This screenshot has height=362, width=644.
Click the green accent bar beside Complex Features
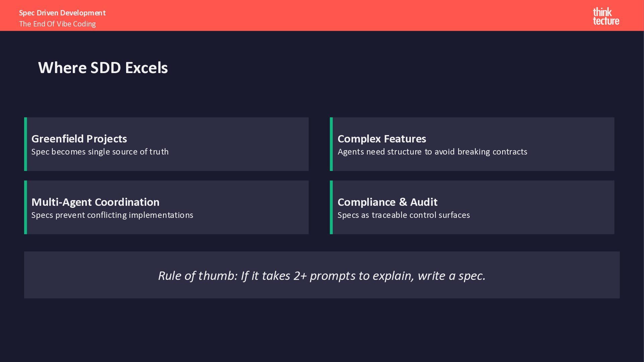coord(331,144)
